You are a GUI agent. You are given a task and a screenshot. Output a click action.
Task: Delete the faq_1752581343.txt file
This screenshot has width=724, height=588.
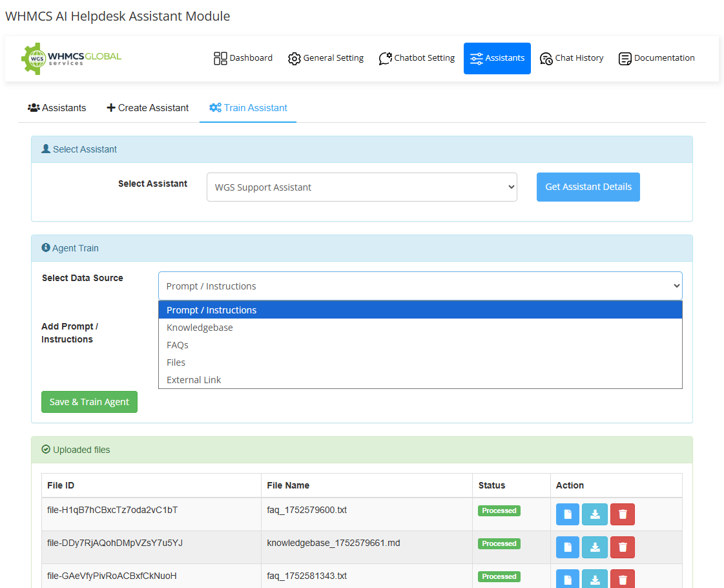click(623, 579)
